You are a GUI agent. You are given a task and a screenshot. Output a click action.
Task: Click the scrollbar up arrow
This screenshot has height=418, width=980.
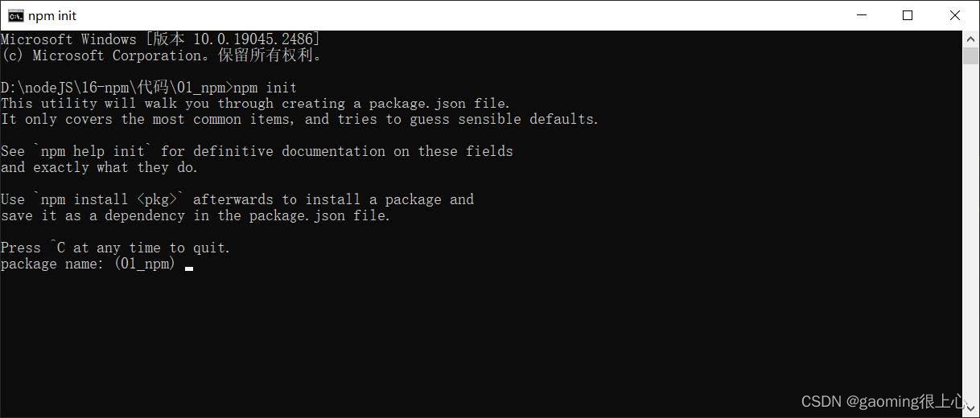pyautogui.click(x=971, y=39)
